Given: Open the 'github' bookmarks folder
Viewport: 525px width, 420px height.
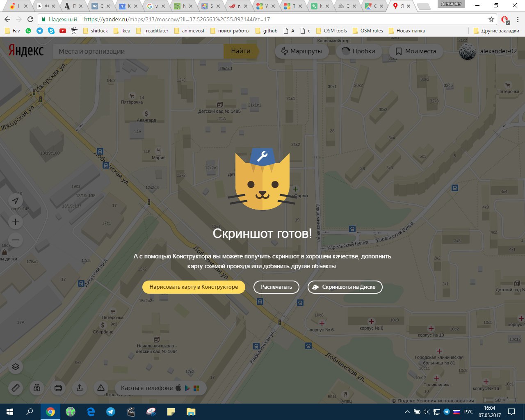Looking at the screenshot, I should click(267, 31).
